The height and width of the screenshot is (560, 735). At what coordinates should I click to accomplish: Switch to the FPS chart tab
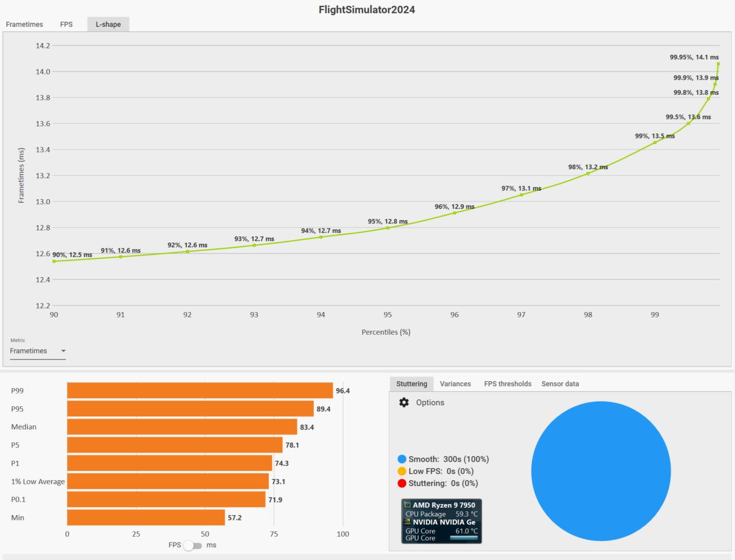[x=66, y=24]
